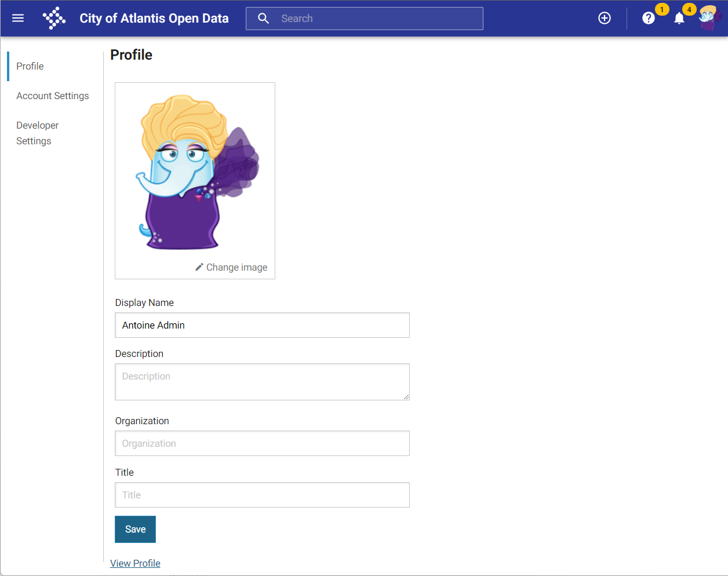
Task: Click the Description label text
Action: [x=139, y=353]
